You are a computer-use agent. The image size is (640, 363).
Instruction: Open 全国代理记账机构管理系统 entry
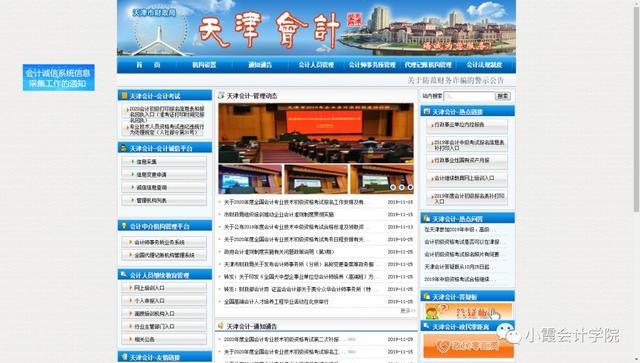pos(164,255)
